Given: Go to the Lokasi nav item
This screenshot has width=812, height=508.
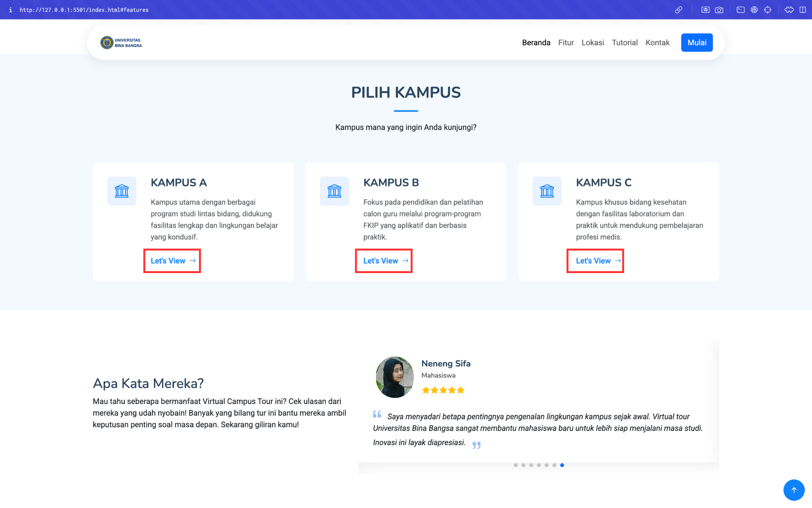Looking at the screenshot, I should pyautogui.click(x=593, y=42).
